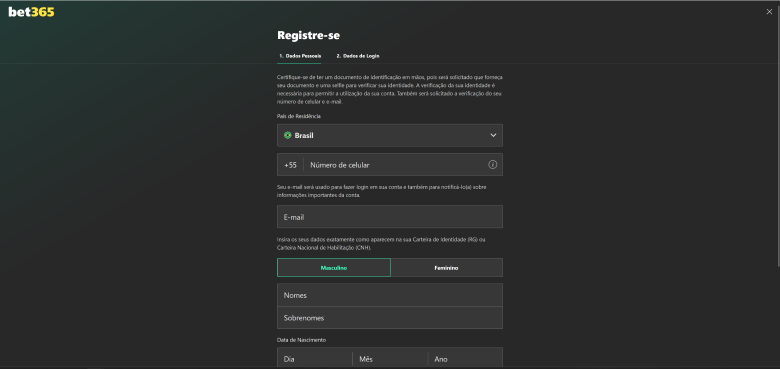
Task: Click the mobile number info icon
Action: click(x=492, y=165)
